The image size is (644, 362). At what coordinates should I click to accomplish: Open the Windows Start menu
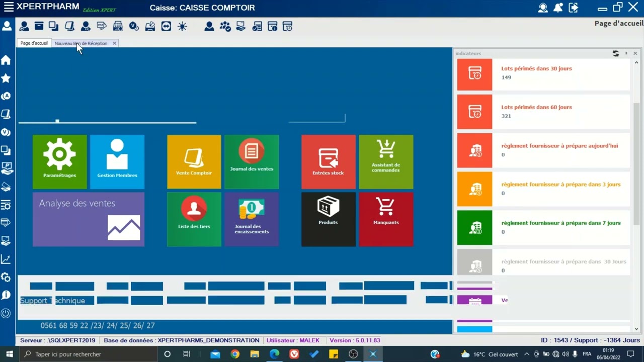tap(9, 354)
